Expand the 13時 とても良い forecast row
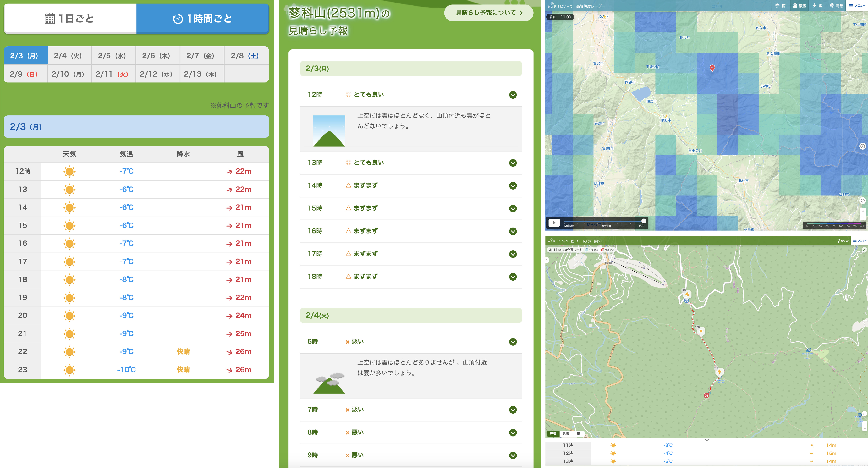 tap(513, 163)
